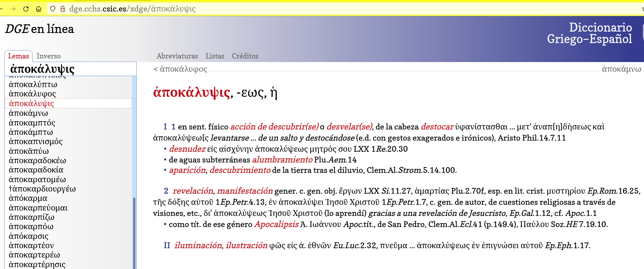Select ἀποκαρτερέω in the lemma list
This screenshot has height=269, width=644.
point(34,255)
